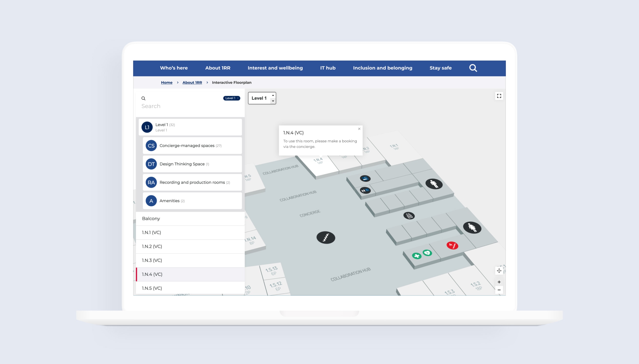Image resolution: width=639 pixels, height=364 pixels.
Task: Click the fullscreen expand icon top right map
Action: coord(499,96)
